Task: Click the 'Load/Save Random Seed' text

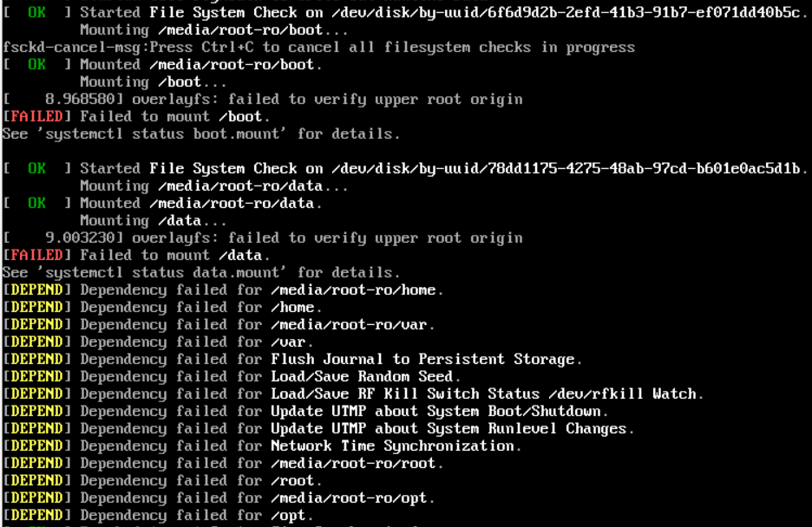Action: [x=362, y=376]
